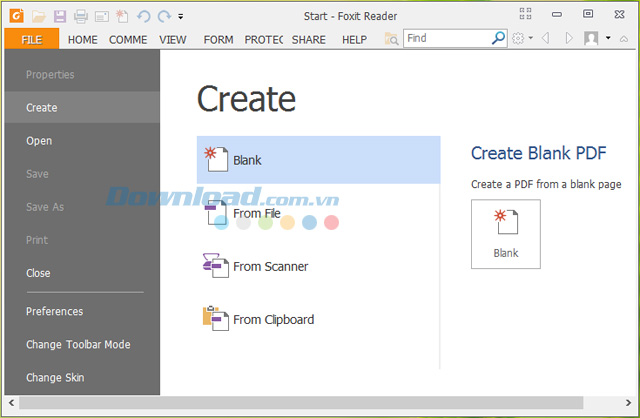Select Print in the file sidebar

[37, 240]
